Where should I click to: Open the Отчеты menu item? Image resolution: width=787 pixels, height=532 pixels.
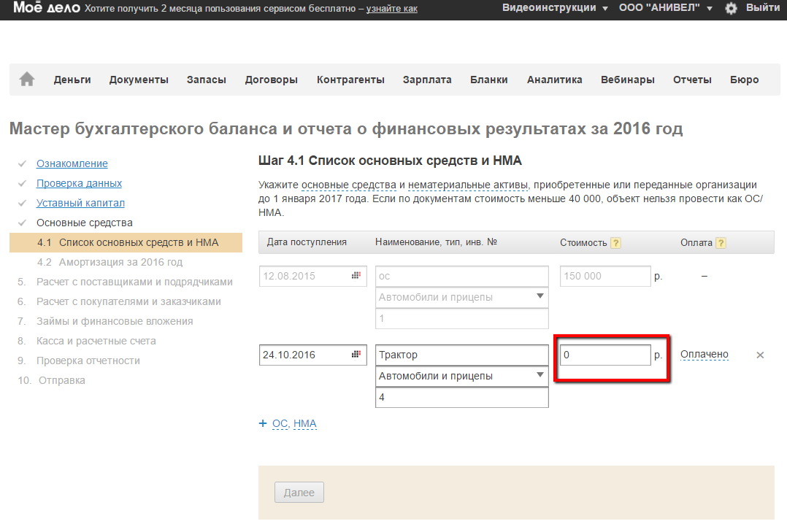(x=692, y=80)
